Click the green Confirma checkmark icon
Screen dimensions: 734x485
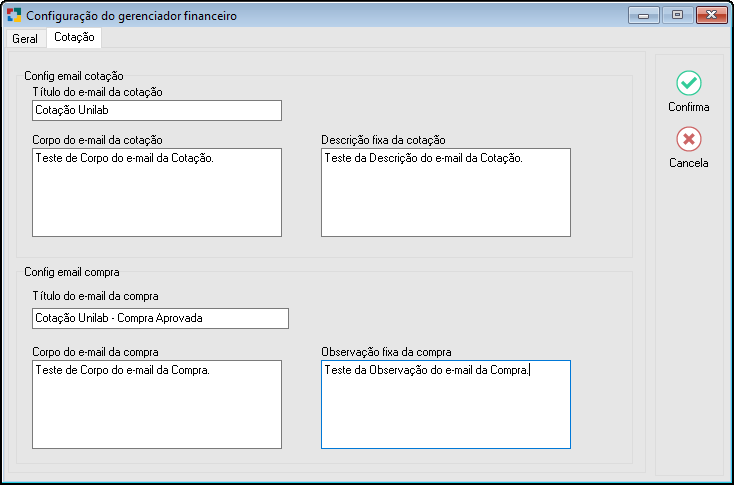coord(689,83)
